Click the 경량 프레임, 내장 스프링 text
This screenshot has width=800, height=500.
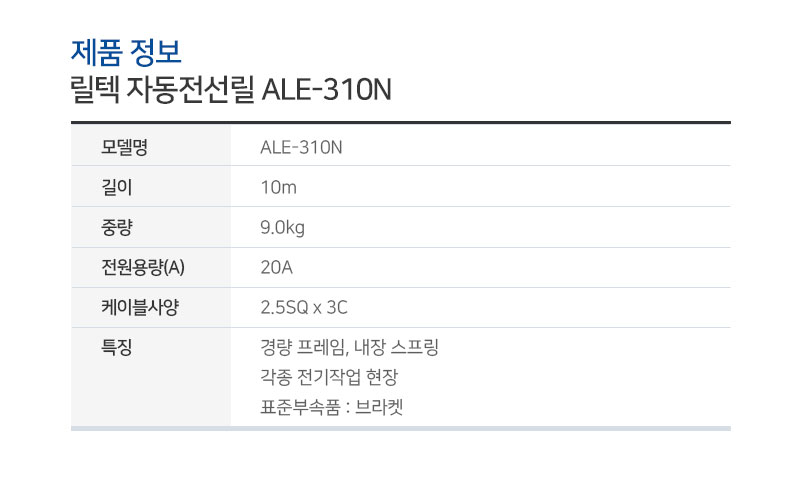[x=349, y=347]
